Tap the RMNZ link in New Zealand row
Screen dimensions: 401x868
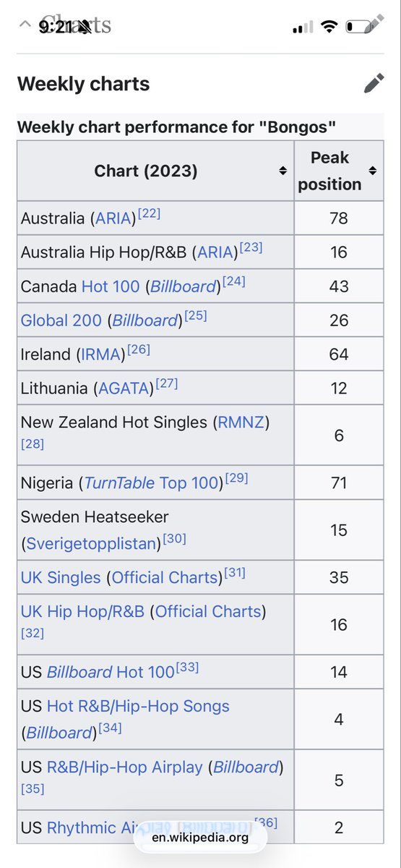click(x=241, y=422)
